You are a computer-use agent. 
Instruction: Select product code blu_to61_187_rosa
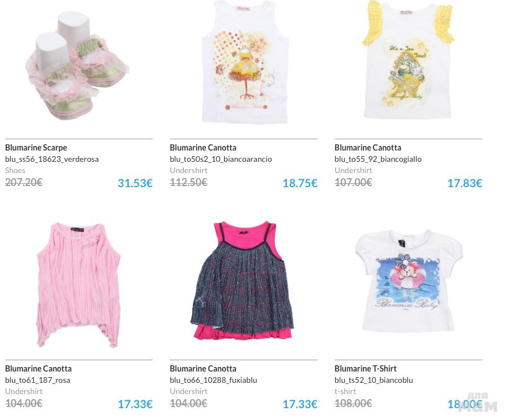[x=38, y=380]
